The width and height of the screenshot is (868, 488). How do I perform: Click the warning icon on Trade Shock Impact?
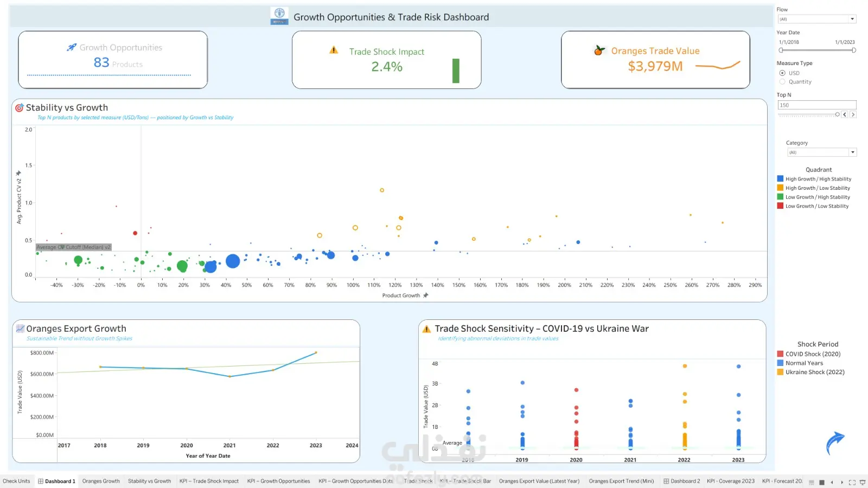coord(334,50)
